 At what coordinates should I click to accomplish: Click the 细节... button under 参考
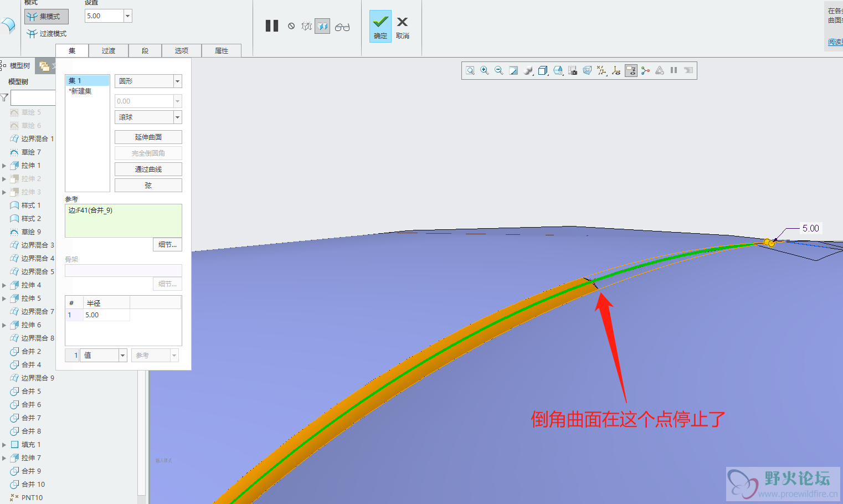click(x=167, y=245)
